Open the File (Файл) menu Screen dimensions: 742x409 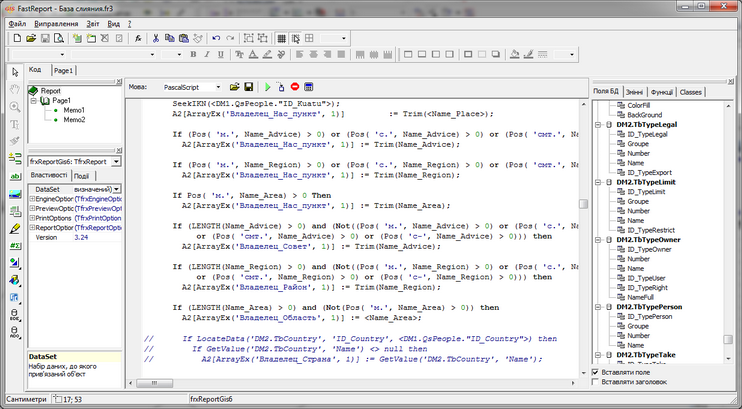click(17, 24)
